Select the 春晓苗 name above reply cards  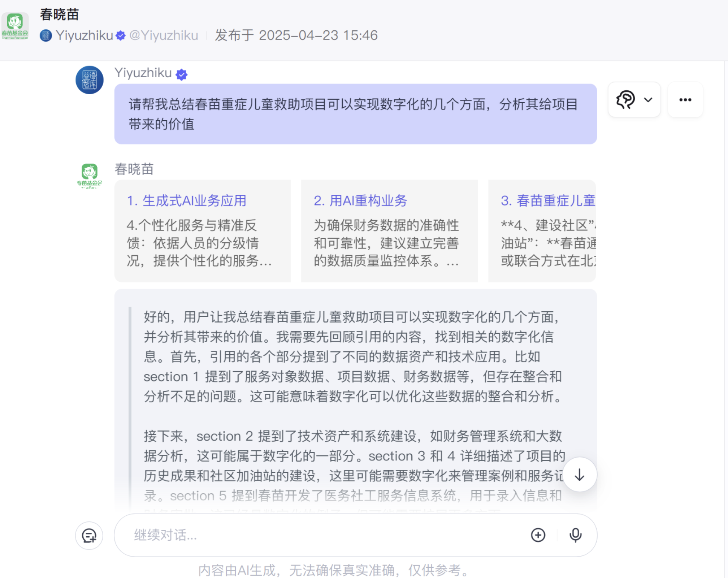pos(134,169)
